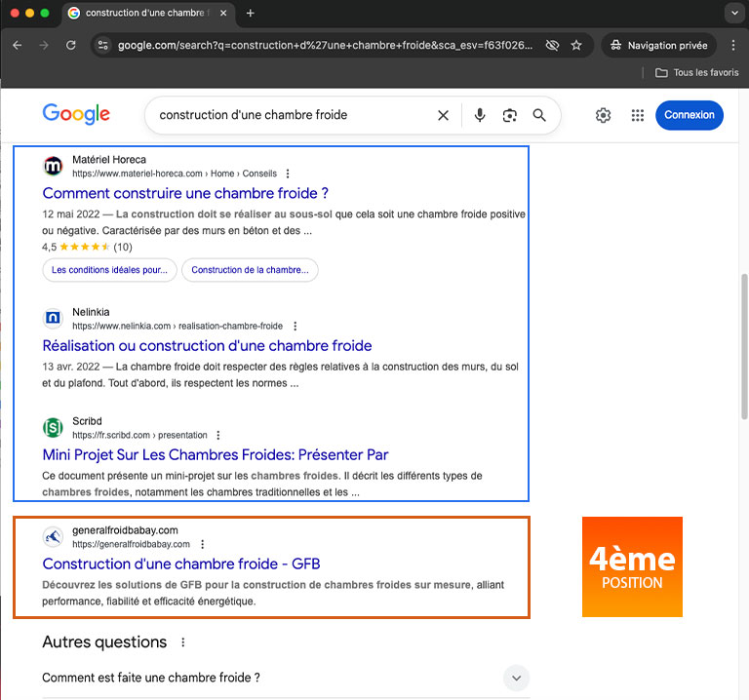Open Google quick settings gear
This screenshot has height=700, width=749.
pos(603,115)
